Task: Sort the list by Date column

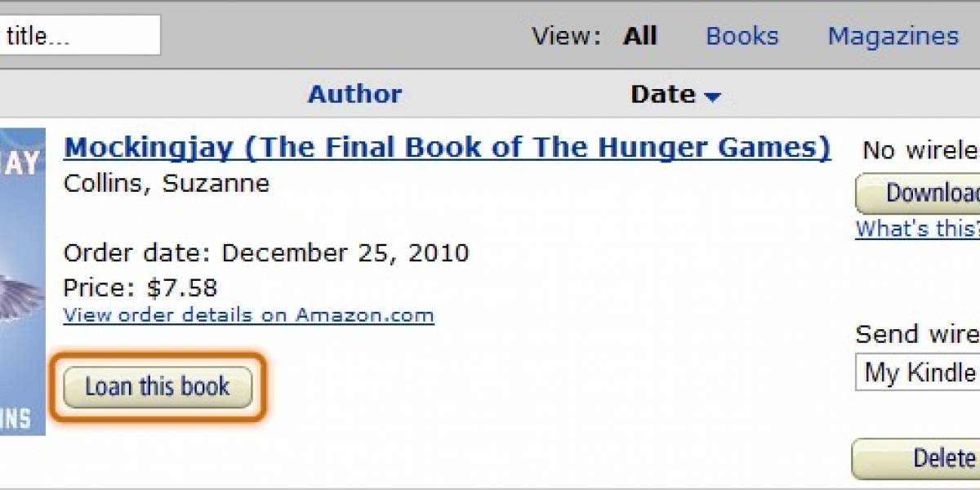Action: pos(662,95)
